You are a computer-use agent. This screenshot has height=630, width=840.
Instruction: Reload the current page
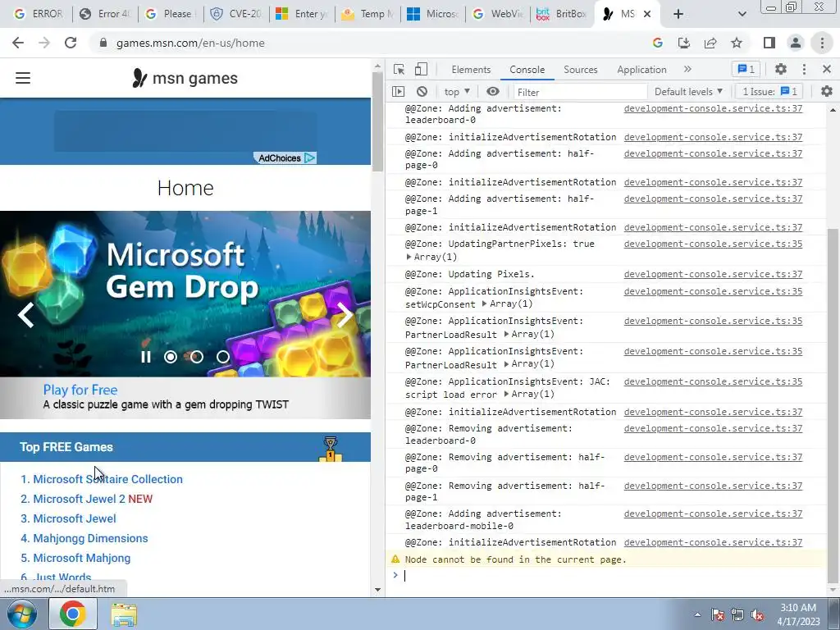71,43
